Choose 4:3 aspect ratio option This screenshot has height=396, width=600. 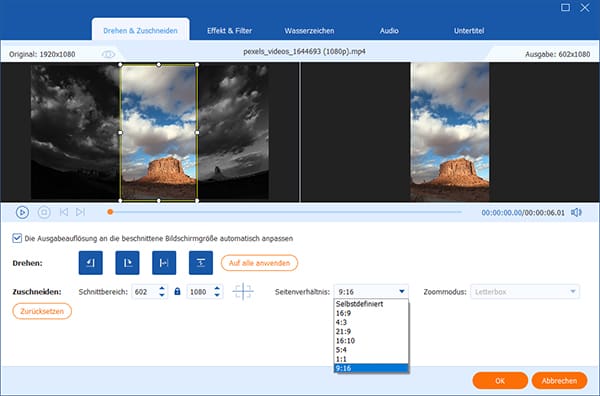pyautogui.click(x=371, y=323)
